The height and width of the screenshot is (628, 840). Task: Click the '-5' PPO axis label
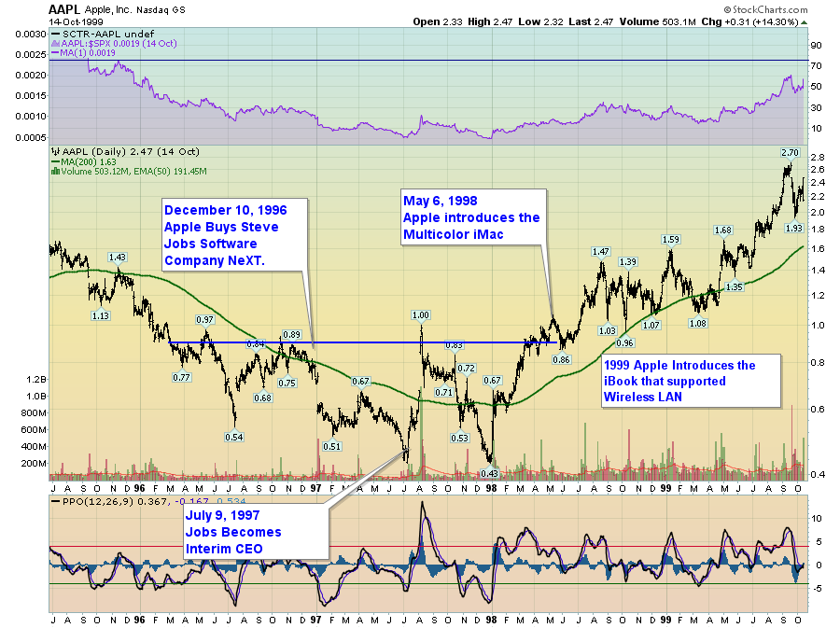tap(817, 589)
